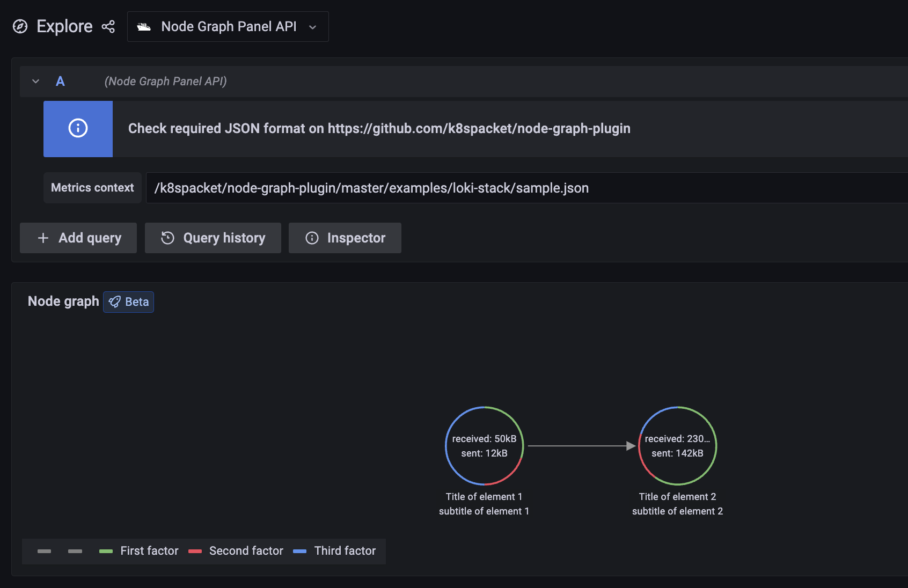The width and height of the screenshot is (908, 588).
Task: Click the Beta rocket badge
Action: pyautogui.click(x=129, y=302)
